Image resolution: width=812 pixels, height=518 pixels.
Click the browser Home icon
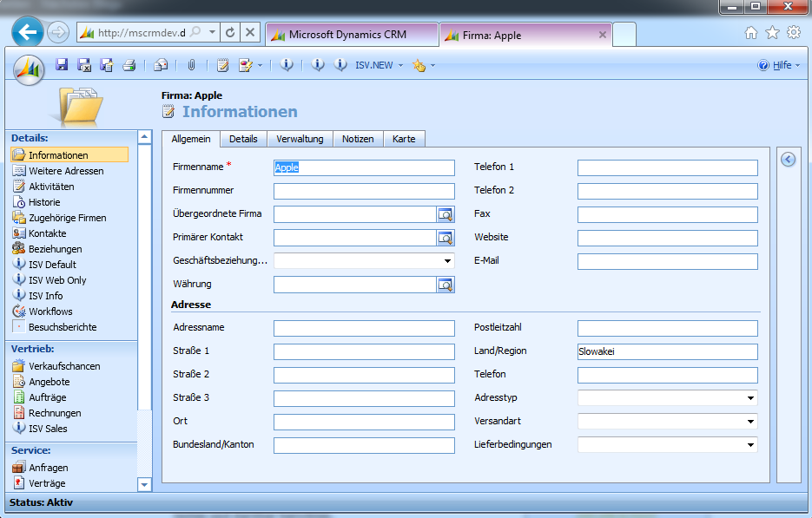[x=751, y=33]
